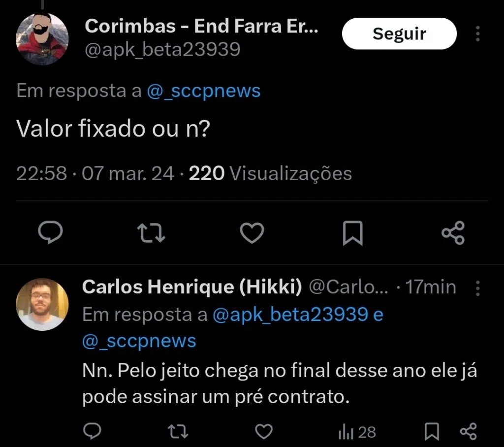The image size is (504, 447).
Task: Open the more options menu on Carlos Henrique's reply
Action: [478, 289]
